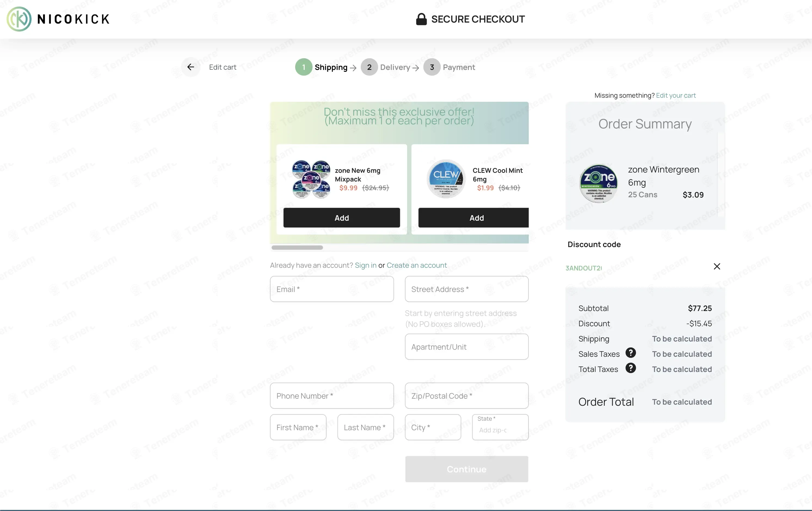Screen dimensions: 812x511
Task: Focus the City field
Action: tap(433, 427)
